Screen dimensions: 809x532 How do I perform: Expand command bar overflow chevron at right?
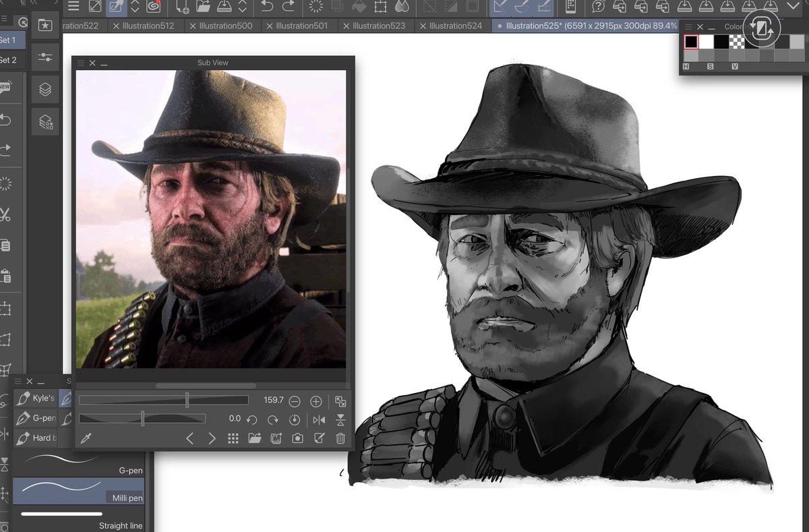(x=793, y=6)
